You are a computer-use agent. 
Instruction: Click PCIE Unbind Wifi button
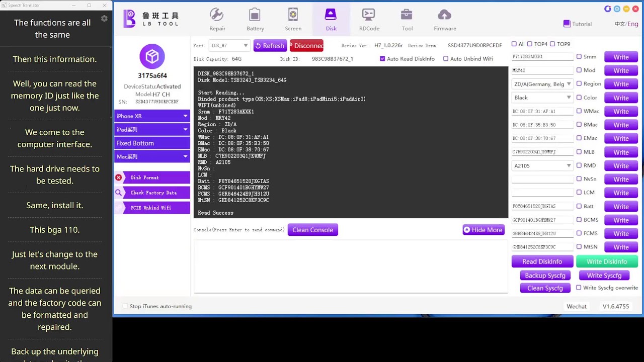[x=152, y=208]
